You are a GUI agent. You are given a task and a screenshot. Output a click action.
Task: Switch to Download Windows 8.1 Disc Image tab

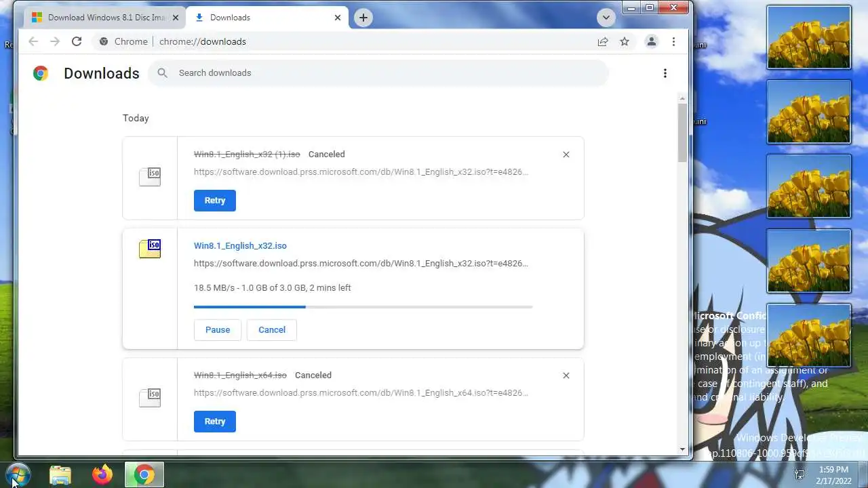click(x=104, y=18)
